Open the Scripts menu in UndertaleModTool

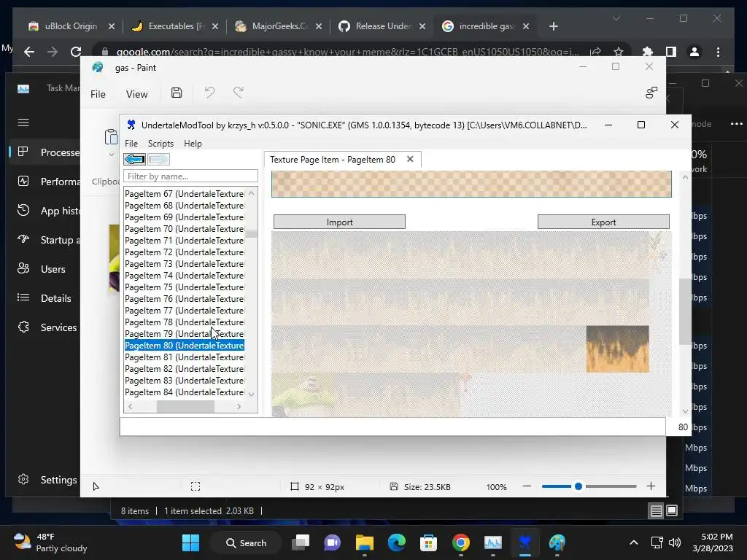160,144
